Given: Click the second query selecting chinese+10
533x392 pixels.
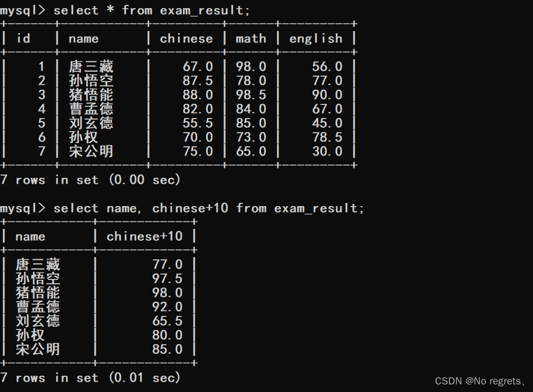Looking at the screenshot, I should tap(209, 208).
